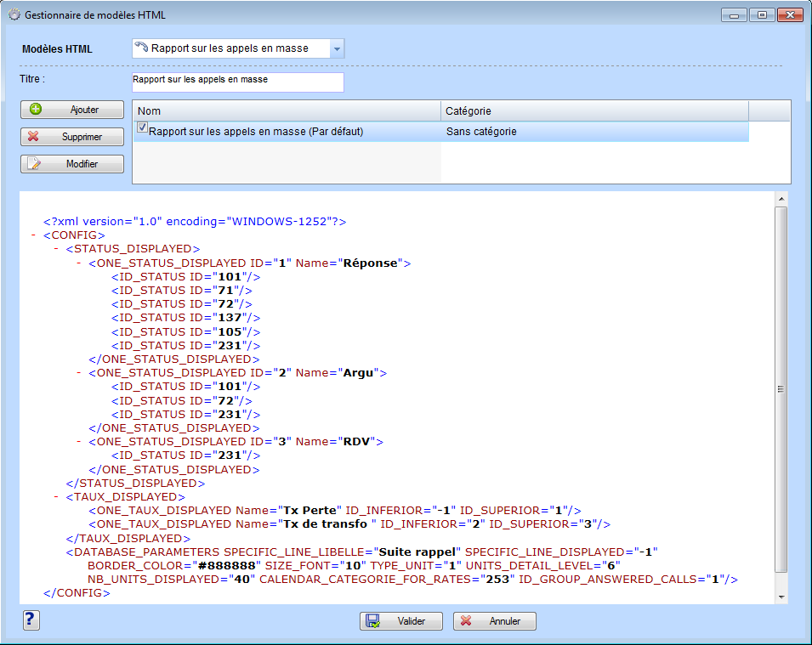Click the Nom column header
Image resolution: width=812 pixels, height=645 pixels.
click(x=287, y=110)
